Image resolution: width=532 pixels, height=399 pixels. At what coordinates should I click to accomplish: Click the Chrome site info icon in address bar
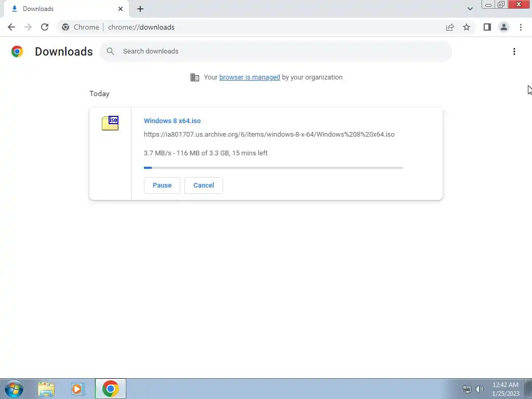pyautogui.click(x=65, y=27)
